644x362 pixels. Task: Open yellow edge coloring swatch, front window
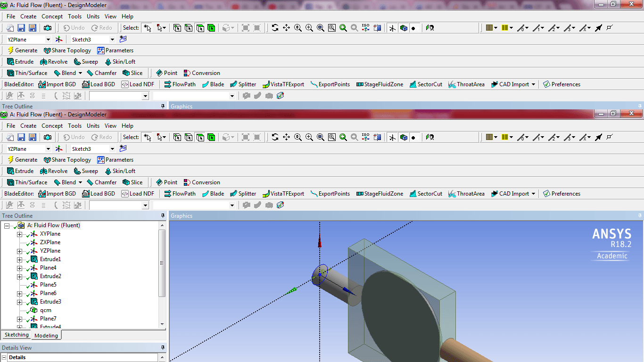point(504,137)
